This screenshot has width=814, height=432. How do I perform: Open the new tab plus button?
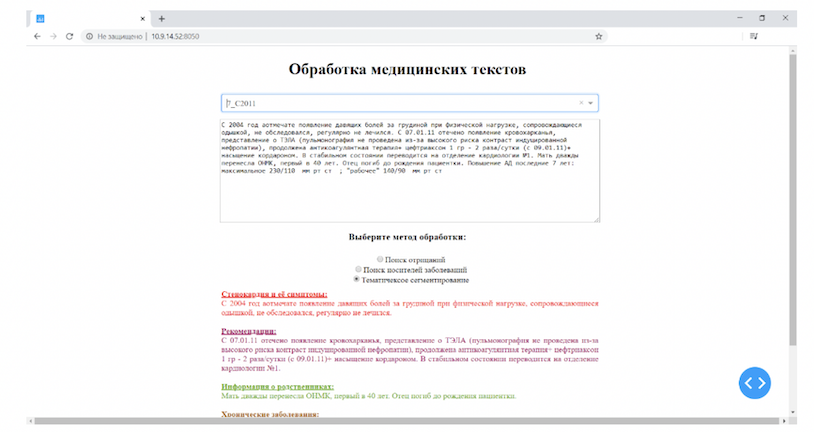pyautogui.click(x=162, y=18)
